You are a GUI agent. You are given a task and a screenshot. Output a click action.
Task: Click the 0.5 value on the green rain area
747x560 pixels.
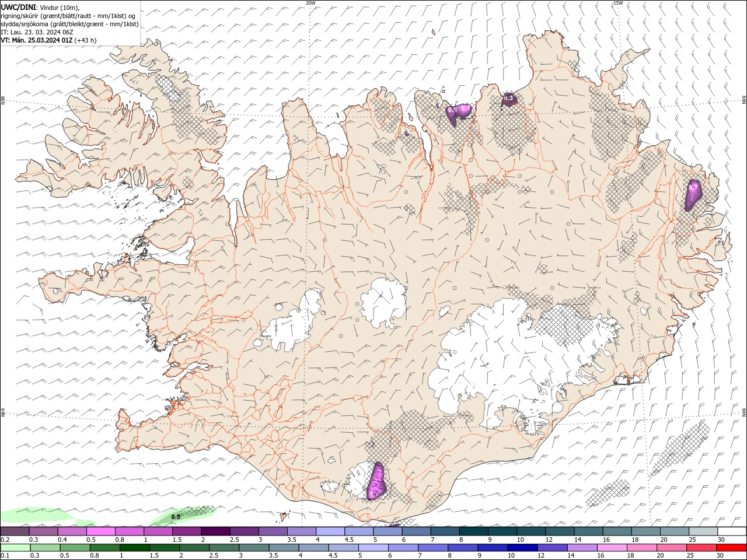point(176,517)
